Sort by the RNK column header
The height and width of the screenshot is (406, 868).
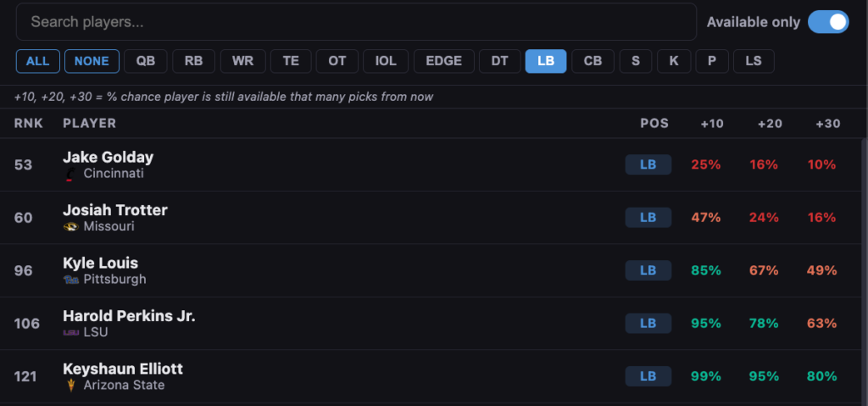[28, 124]
